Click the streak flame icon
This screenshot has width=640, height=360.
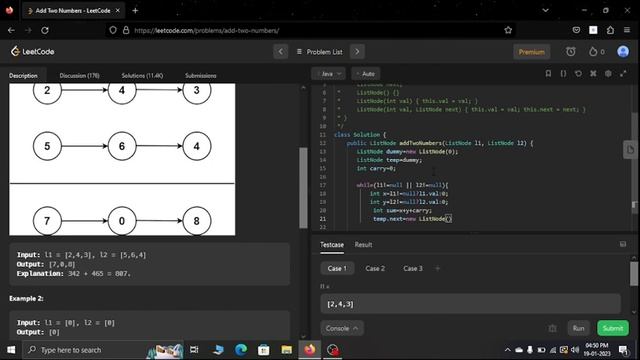593,51
